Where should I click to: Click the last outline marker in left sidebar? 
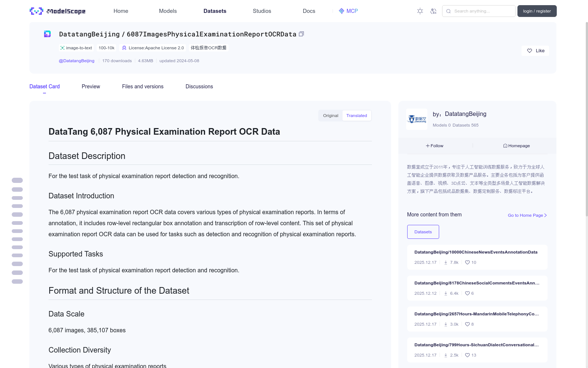click(x=17, y=282)
